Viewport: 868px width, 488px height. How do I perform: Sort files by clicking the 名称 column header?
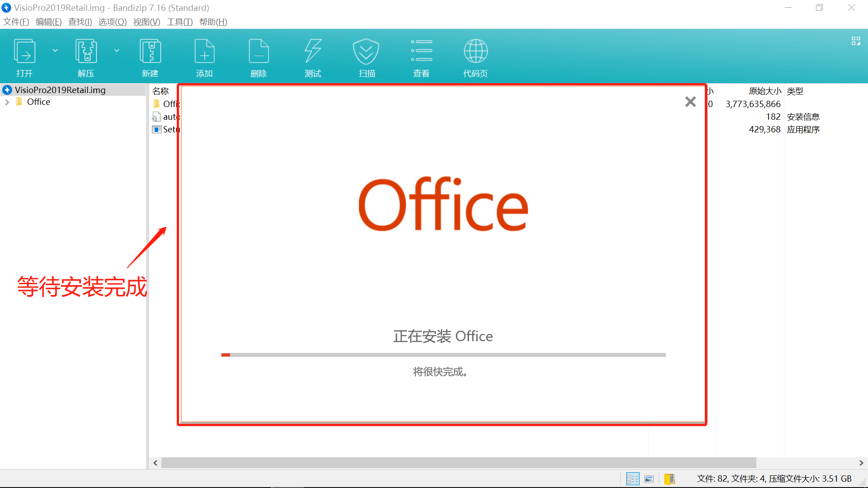click(x=160, y=91)
